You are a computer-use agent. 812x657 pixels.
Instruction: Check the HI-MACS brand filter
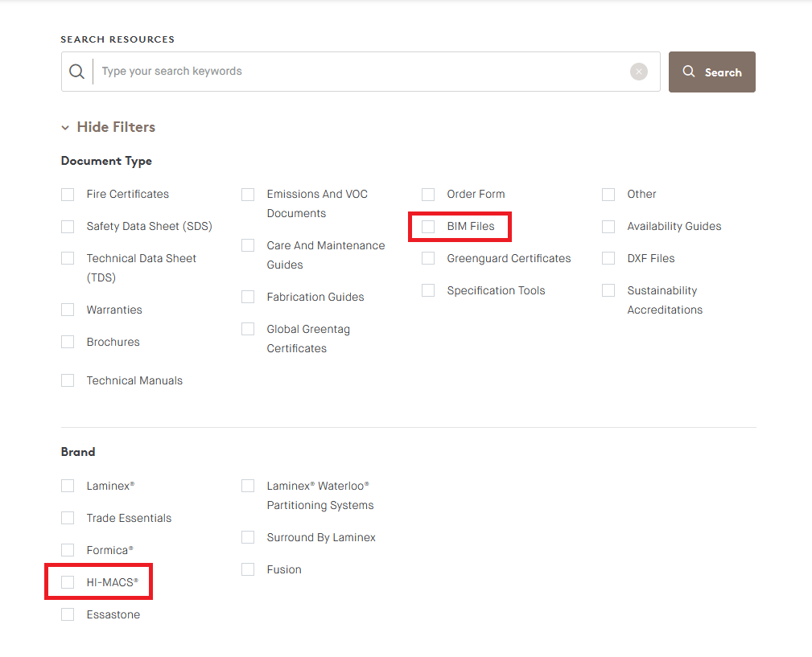coord(68,581)
